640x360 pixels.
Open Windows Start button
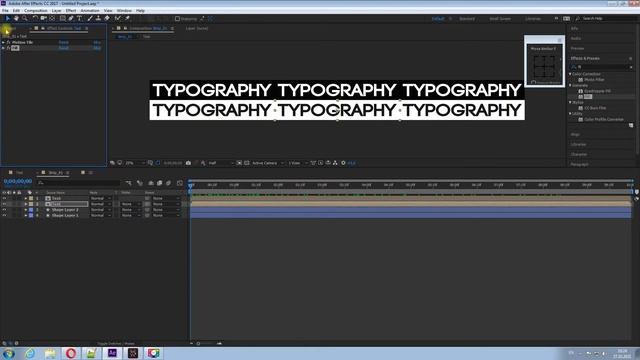9,353
